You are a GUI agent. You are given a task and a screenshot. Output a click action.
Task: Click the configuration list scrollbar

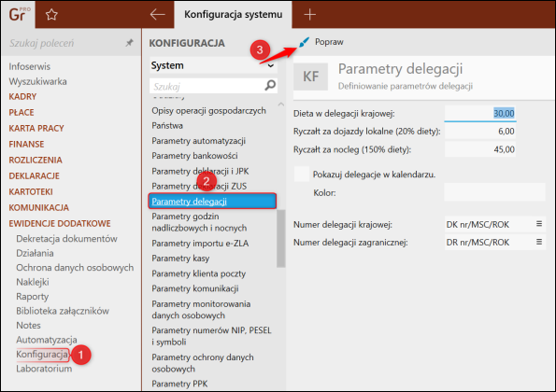281,238
